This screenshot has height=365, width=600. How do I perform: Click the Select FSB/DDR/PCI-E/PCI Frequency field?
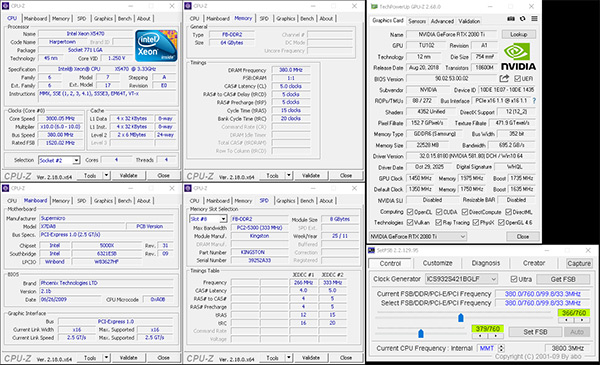tap(543, 303)
